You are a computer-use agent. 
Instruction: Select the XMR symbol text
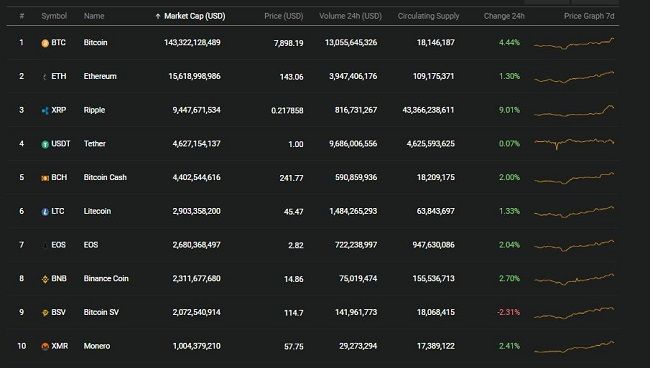pyautogui.click(x=60, y=346)
